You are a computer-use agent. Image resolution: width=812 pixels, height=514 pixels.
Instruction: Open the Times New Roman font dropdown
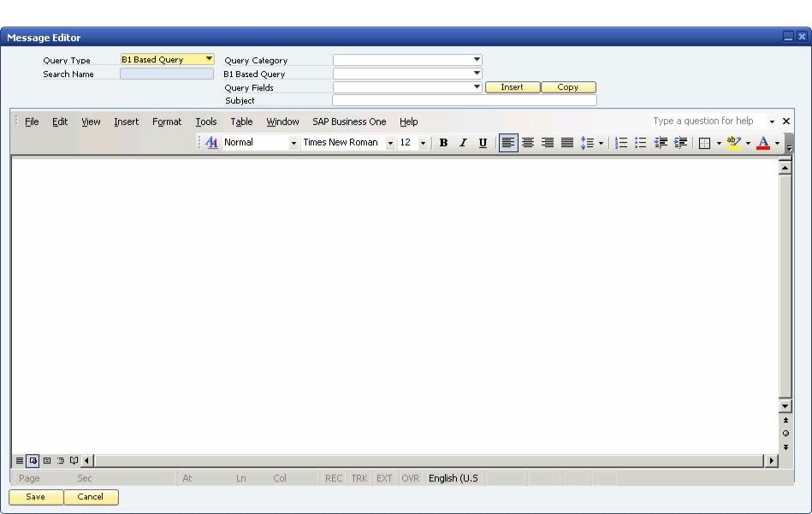pos(390,143)
